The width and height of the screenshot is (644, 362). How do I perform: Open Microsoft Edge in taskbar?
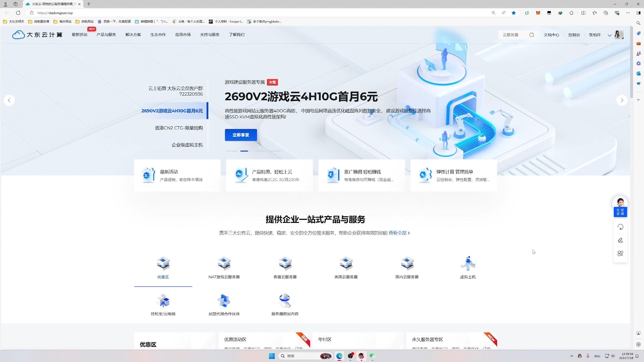[339, 356]
